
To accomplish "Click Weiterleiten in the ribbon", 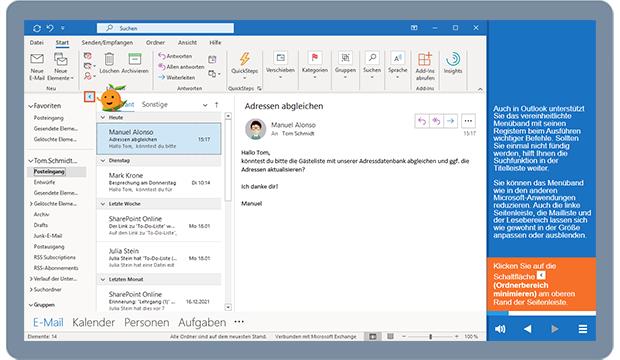I will tap(176, 78).
